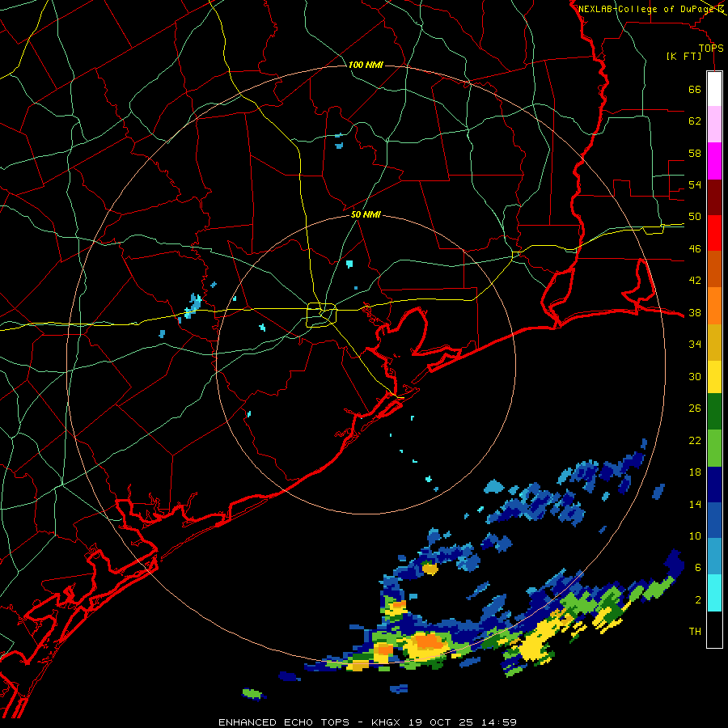Image resolution: width=728 pixels, height=728 pixels.
Task: Click the '50 NMI' range ring label
Action: [x=366, y=214]
